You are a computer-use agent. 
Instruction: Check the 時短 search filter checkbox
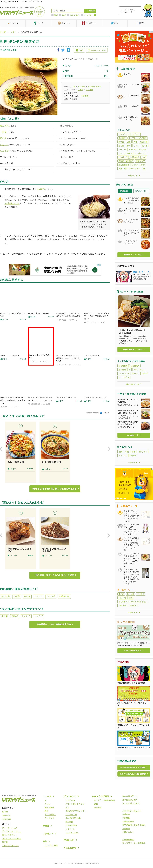coord(61,15)
